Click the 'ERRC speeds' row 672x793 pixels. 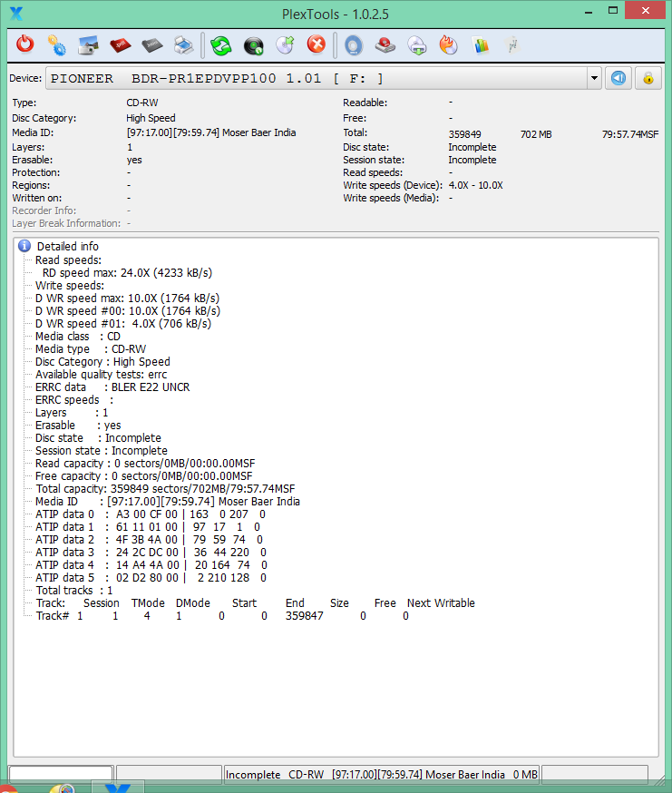coord(74,400)
